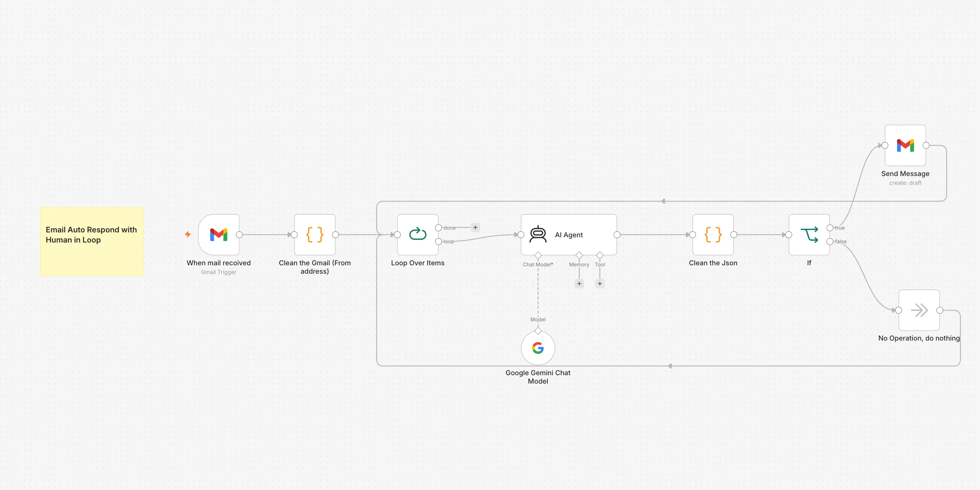Click the AI Agent title text
Image resolution: width=980 pixels, height=490 pixels.
tap(569, 235)
